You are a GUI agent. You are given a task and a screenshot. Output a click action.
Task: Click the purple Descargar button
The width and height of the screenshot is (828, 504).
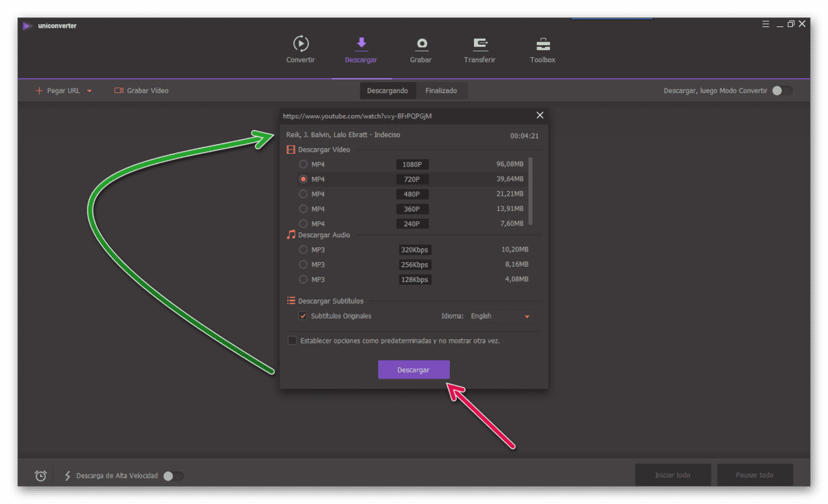(x=414, y=370)
